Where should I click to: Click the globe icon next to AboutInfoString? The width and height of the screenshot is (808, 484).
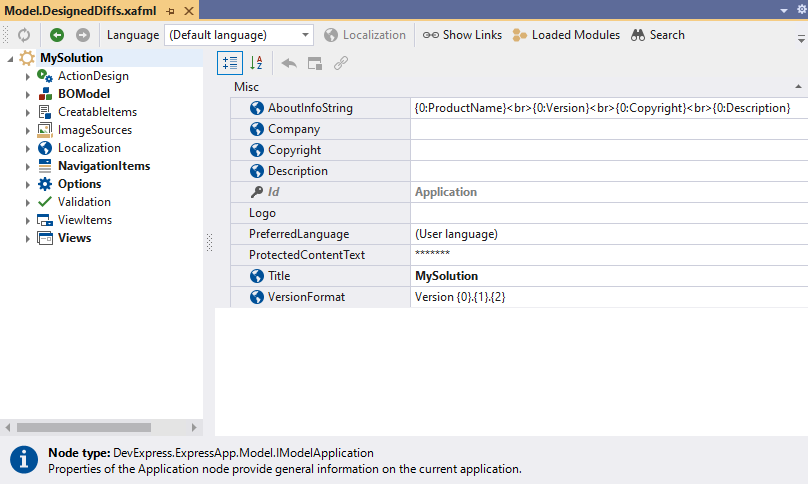point(257,108)
